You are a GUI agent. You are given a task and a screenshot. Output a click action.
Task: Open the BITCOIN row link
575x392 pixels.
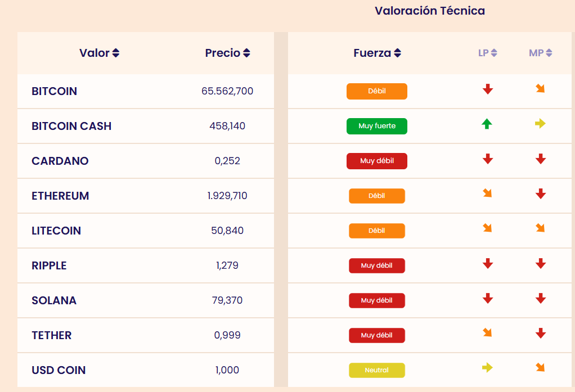click(x=55, y=91)
